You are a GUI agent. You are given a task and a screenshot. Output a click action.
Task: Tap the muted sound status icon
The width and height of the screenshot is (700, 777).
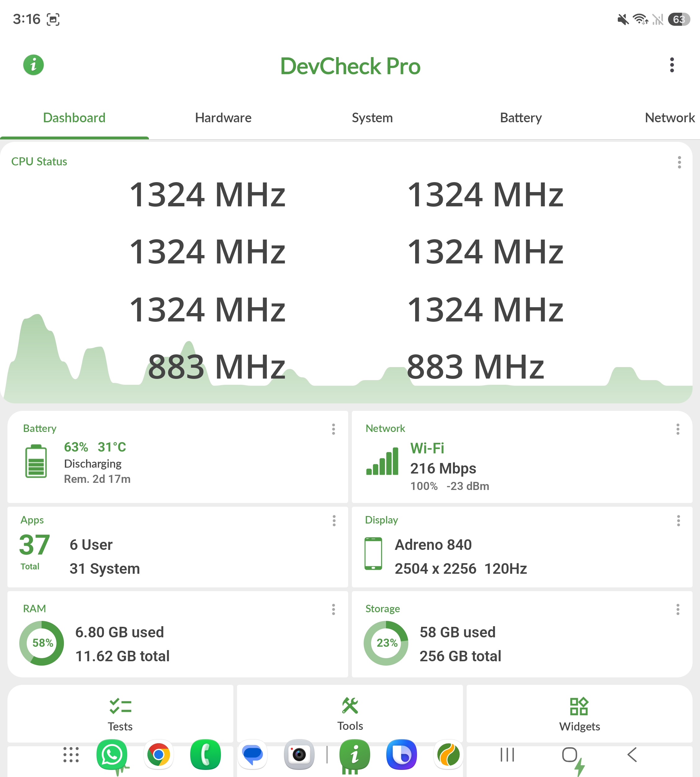pyautogui.click(x=623, y=19)
